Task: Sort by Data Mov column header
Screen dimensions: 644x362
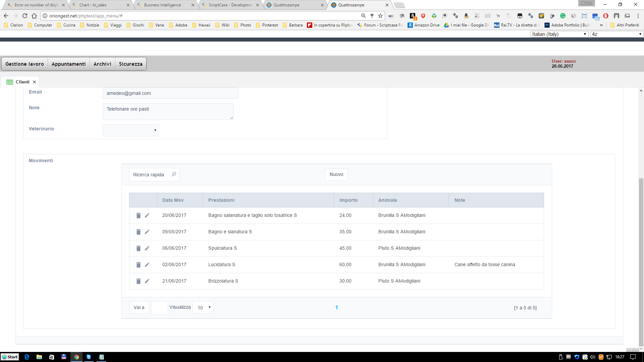Action: [173, 200]
